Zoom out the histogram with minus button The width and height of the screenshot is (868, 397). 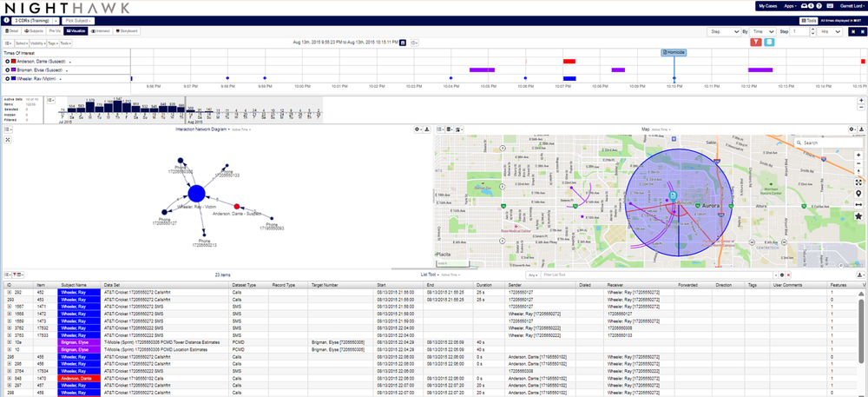pyautogui.click(x=861, y=107)
